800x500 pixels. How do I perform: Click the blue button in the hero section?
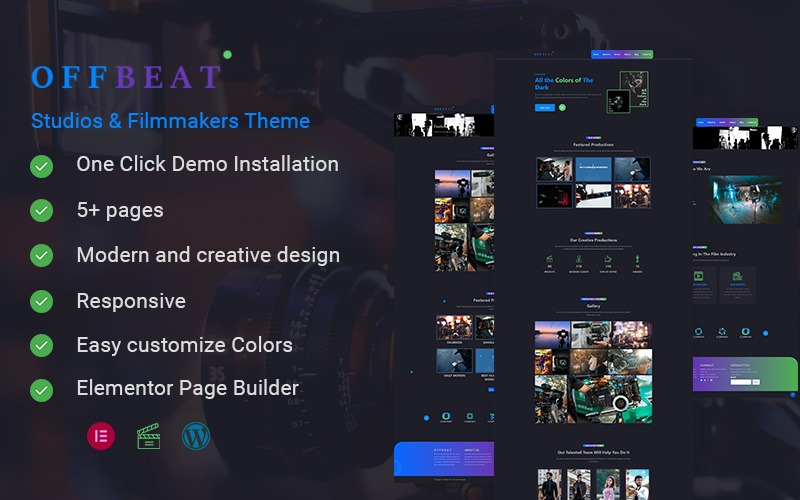544,107
